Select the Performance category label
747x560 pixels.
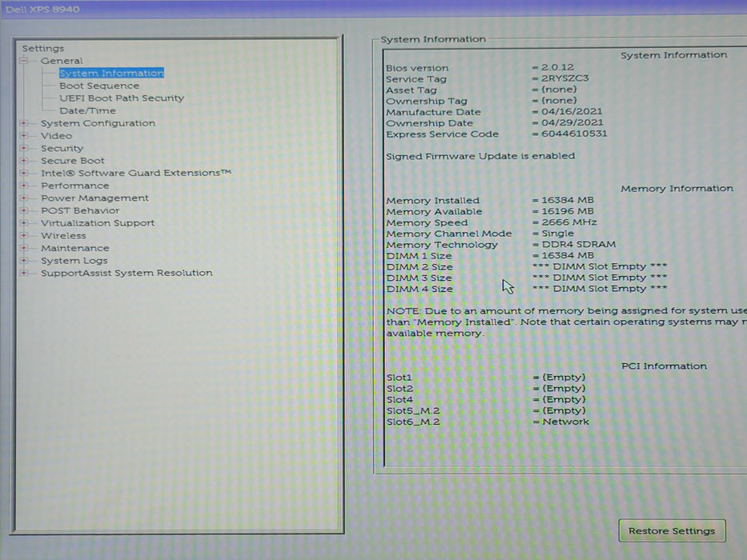pos(74,186)
